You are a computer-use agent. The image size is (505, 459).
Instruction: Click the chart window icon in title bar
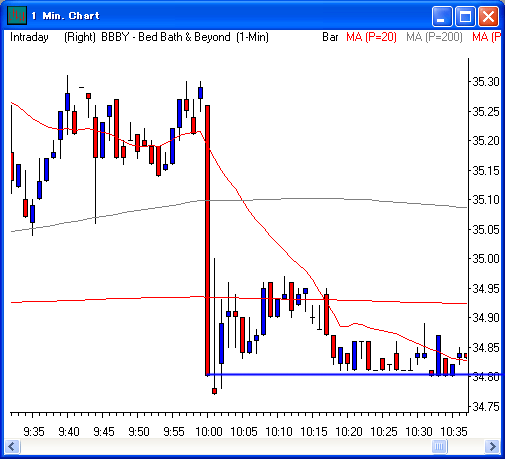click(17, 15)
